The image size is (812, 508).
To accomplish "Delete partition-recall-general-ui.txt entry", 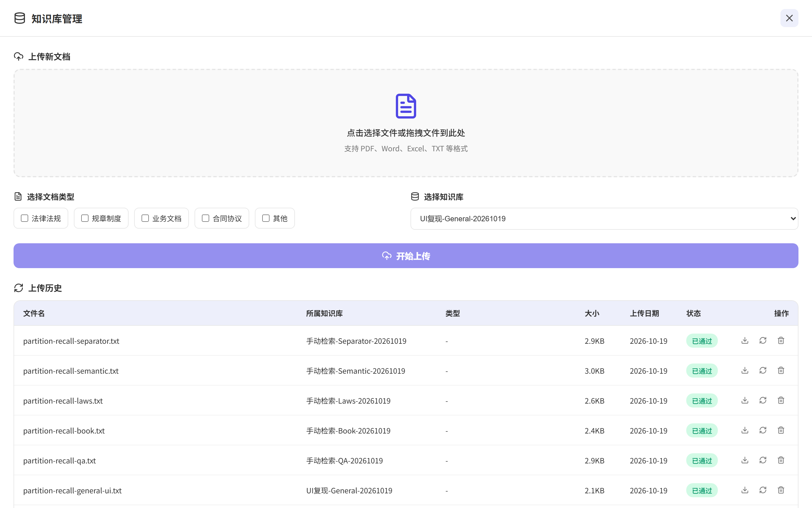I will pyautogui.click(x=781, y=490).
